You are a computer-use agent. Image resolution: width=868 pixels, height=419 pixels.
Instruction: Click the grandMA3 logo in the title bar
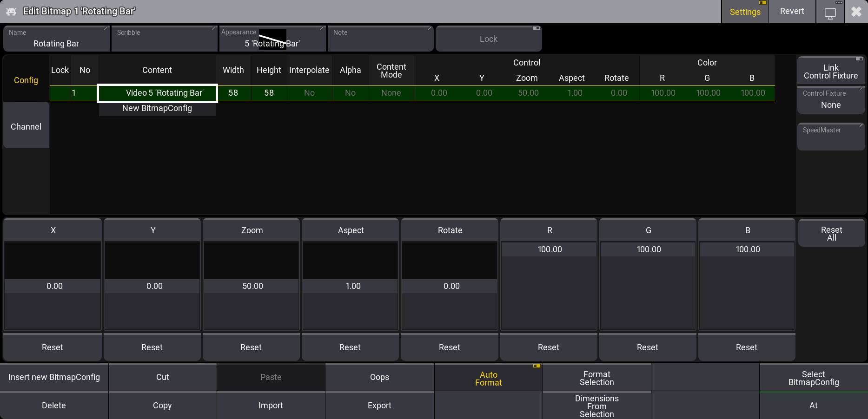tap(10, 11)
